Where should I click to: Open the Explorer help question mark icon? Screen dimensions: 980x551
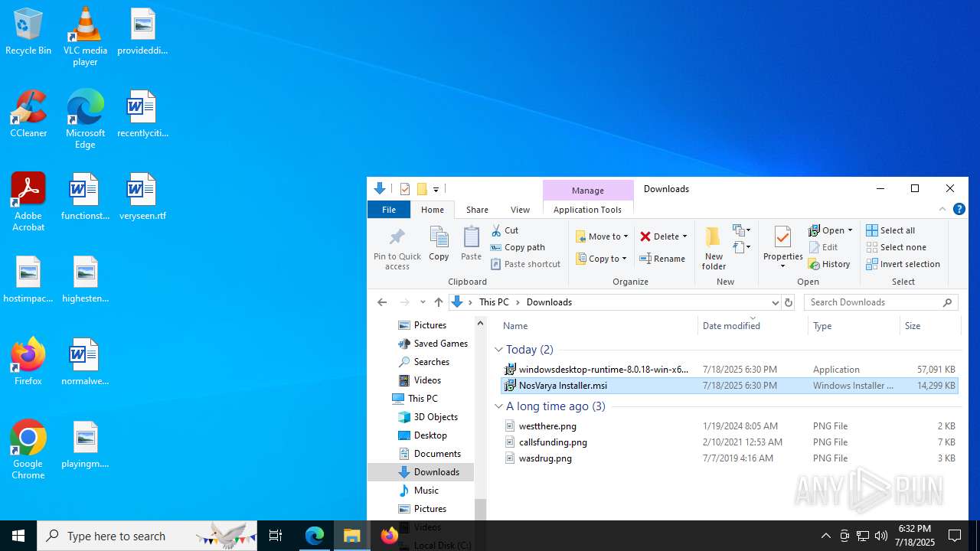[959, 209]
